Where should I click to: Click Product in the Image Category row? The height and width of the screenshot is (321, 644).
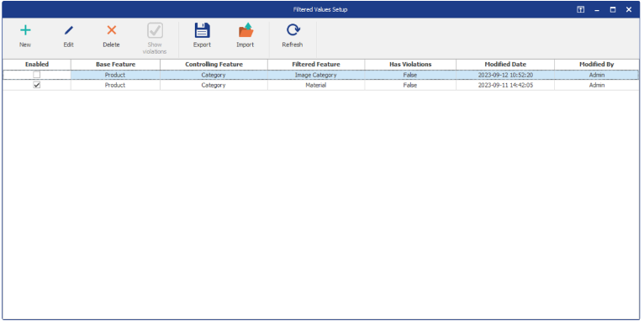pos(115,75)
